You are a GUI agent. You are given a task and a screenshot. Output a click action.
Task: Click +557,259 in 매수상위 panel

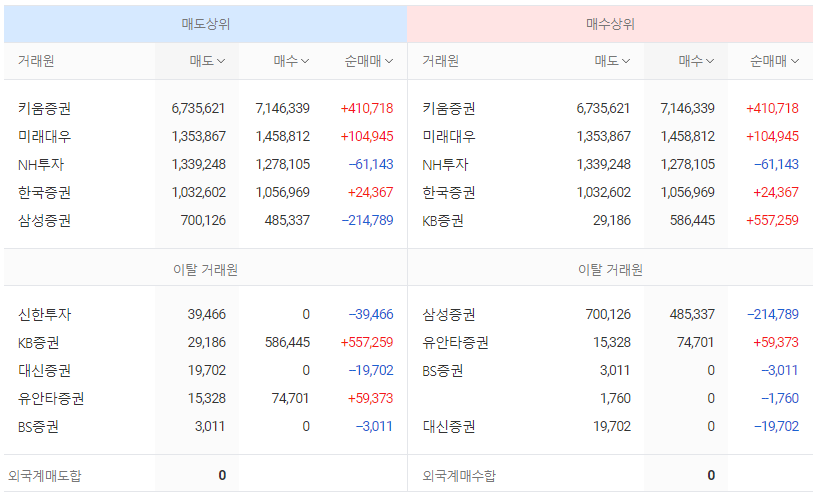[x=772, y=220]
